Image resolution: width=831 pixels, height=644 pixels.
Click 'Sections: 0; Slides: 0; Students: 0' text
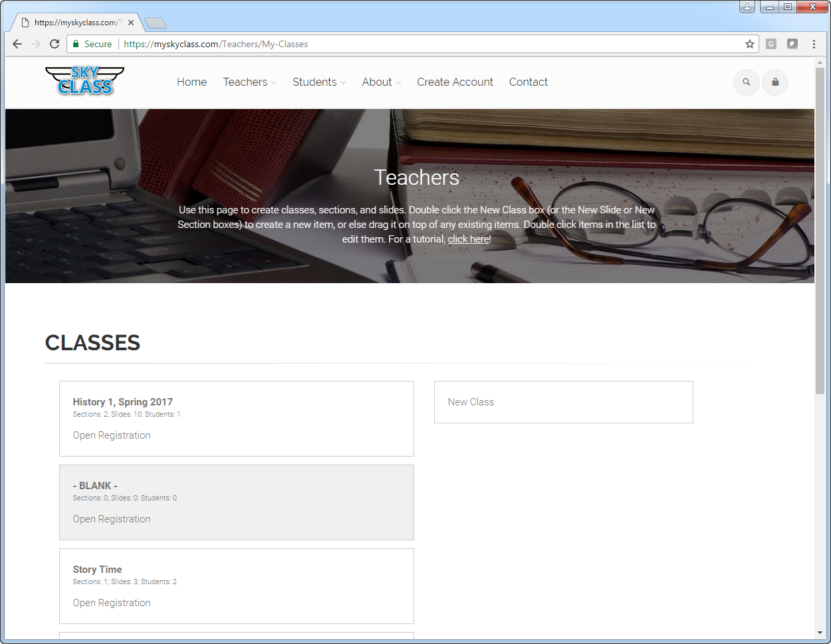(x=125, y=498)
